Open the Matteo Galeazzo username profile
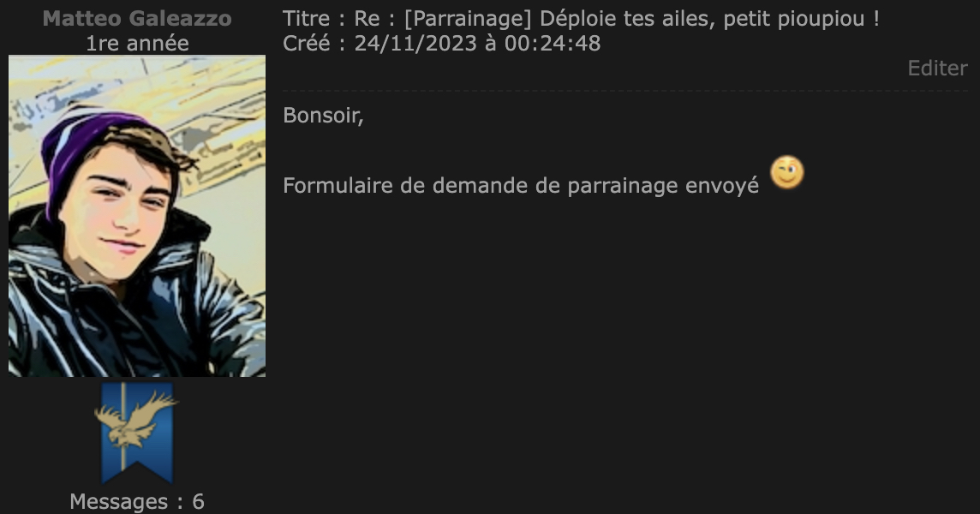This screenshot has height=514, width=980. (x=137, y=18)
